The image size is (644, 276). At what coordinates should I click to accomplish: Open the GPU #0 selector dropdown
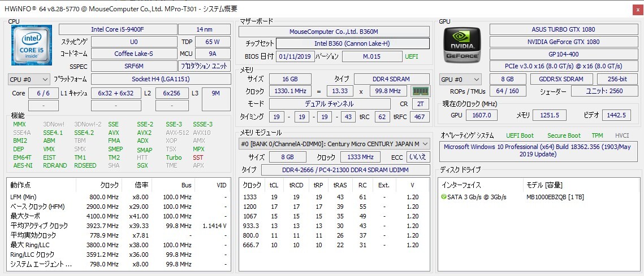(x=460, y=79)
